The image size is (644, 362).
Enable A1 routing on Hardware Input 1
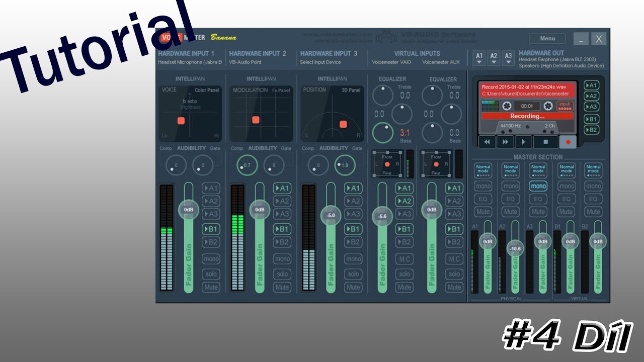point(211,189)
